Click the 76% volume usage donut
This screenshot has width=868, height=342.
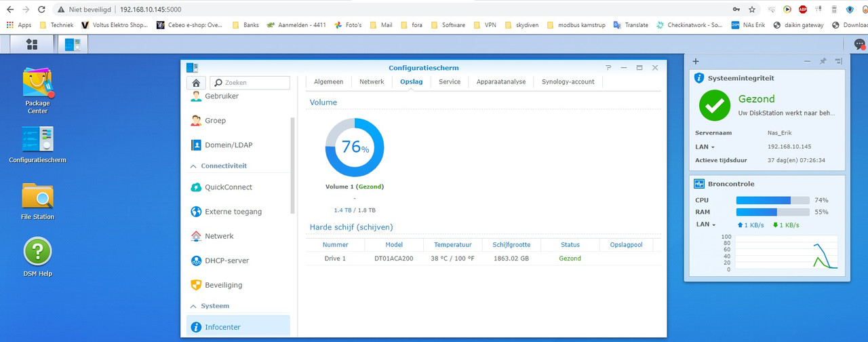click(355, 147)
